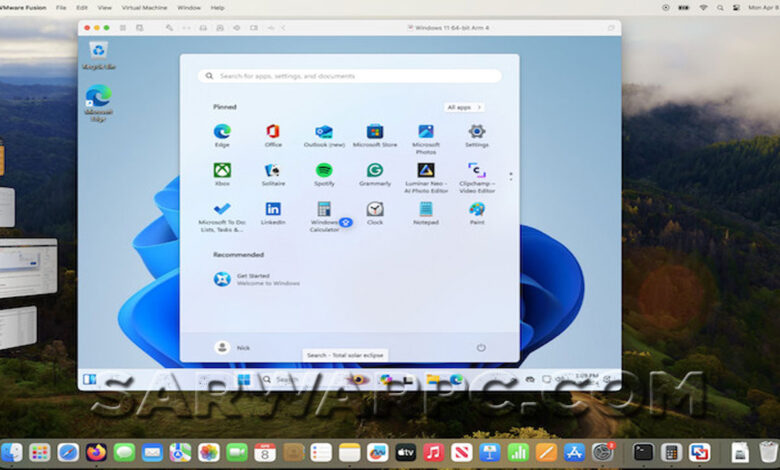Launch the Xbox app
This screenshot has width=780, height=470.
pos(222,174)
